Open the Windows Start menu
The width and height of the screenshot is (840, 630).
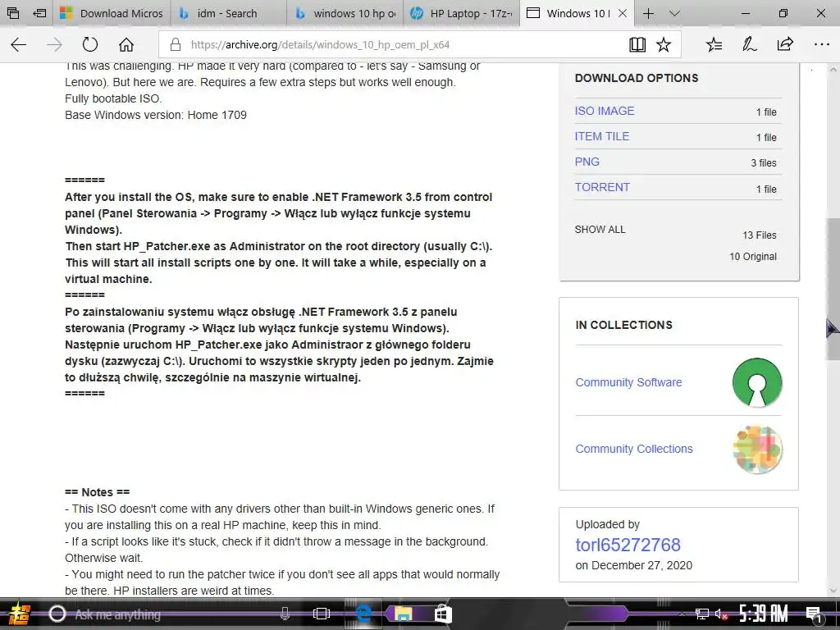tap(20, 614)
